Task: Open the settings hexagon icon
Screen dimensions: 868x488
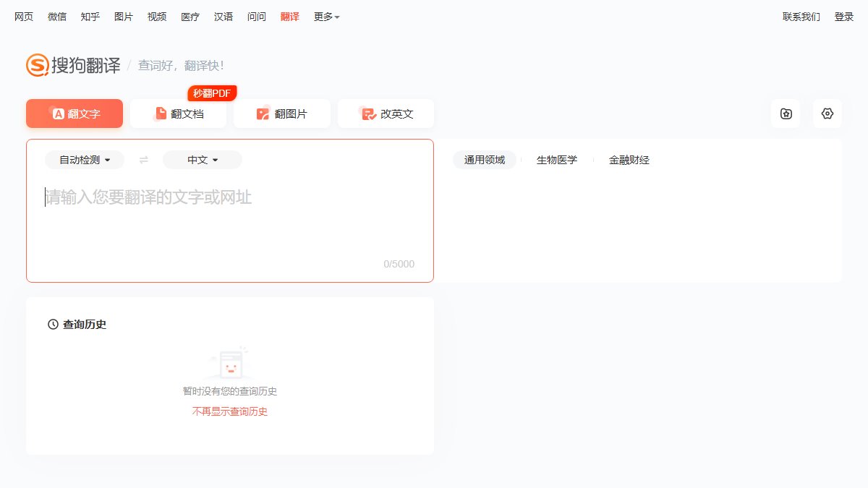Action: tap(827, 114)
